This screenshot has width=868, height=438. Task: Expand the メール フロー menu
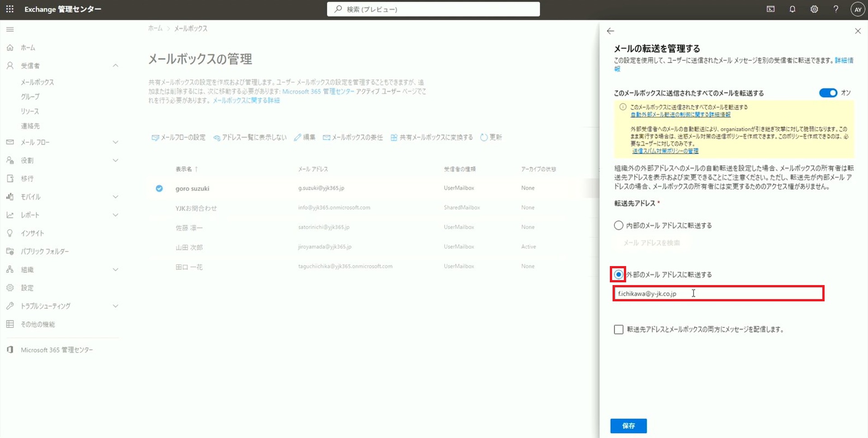pyautogui.click(x=116, y=142)
